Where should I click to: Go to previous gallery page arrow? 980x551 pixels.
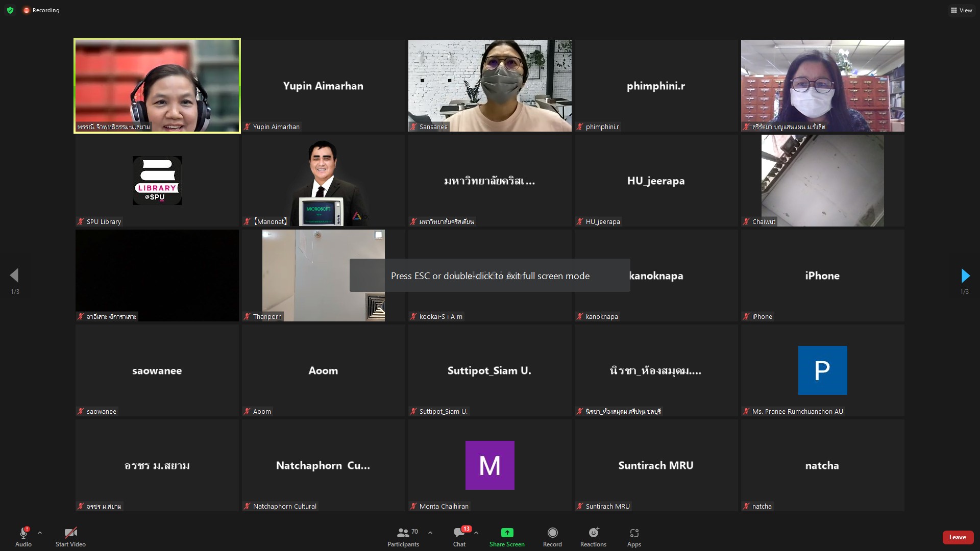[14, 276]
